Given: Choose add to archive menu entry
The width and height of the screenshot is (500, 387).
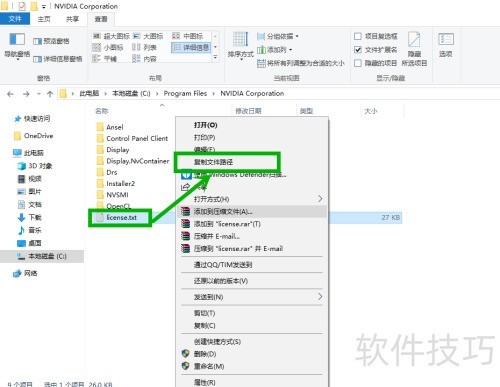Looking at the screenshot, I should (252, 211).
